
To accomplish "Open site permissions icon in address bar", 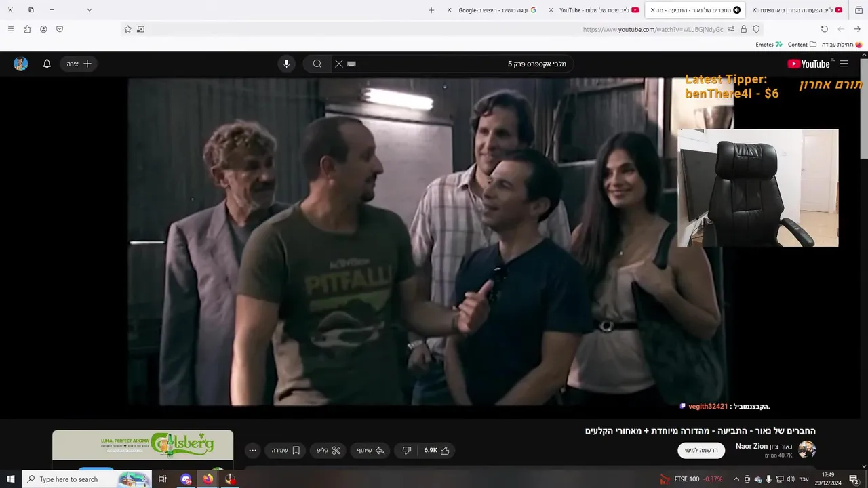I will pos(730,29).
